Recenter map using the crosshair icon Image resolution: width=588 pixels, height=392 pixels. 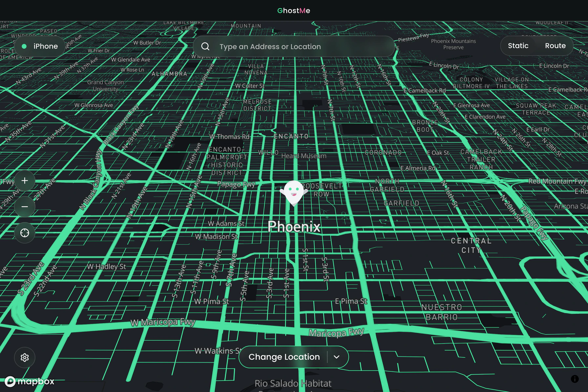click(x=25, y=233)
